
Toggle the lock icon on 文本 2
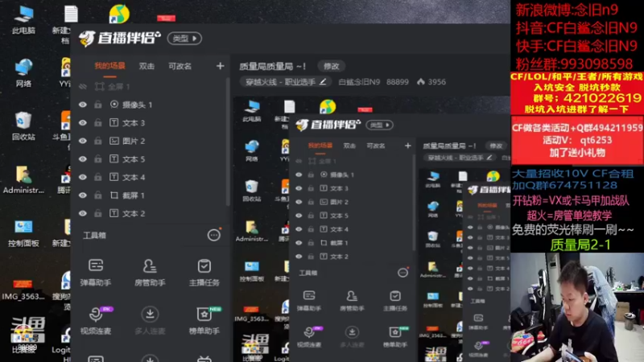[x=97, y=213]
